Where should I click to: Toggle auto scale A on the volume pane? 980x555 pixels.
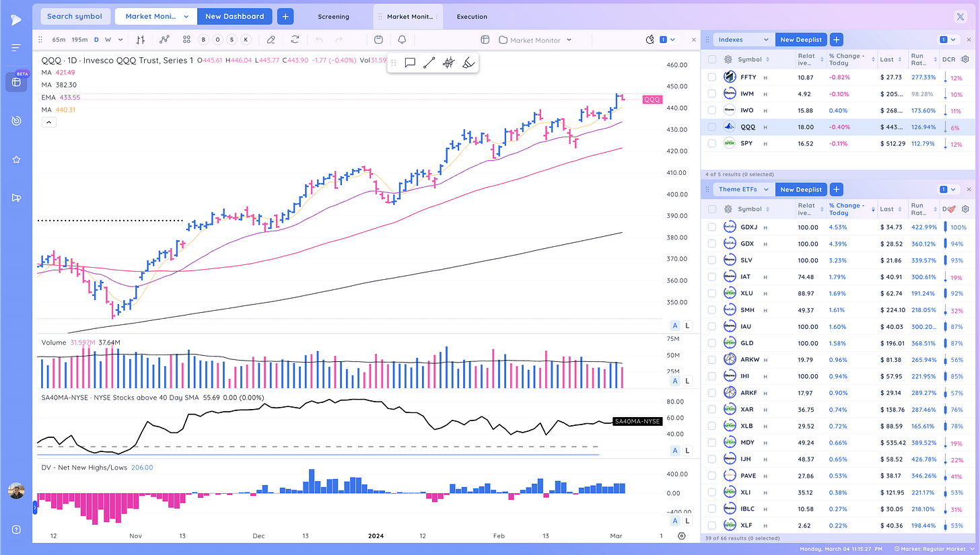(x=674, y=381)
